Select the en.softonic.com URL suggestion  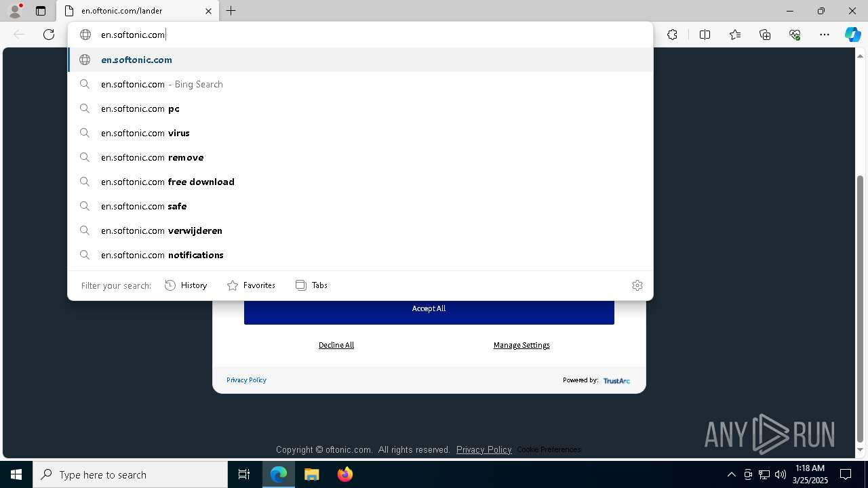[360, 60]
